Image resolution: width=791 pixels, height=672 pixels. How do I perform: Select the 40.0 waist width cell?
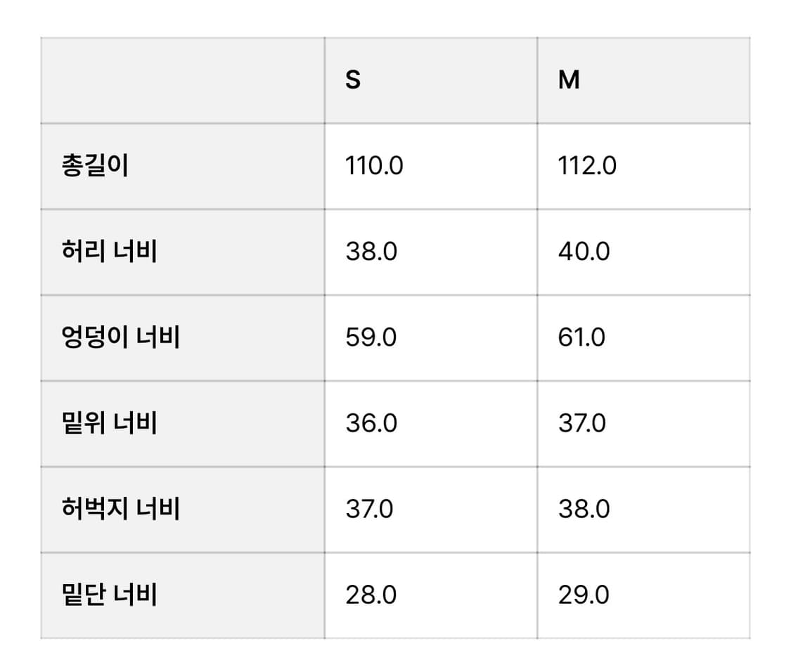click(584, 252)
